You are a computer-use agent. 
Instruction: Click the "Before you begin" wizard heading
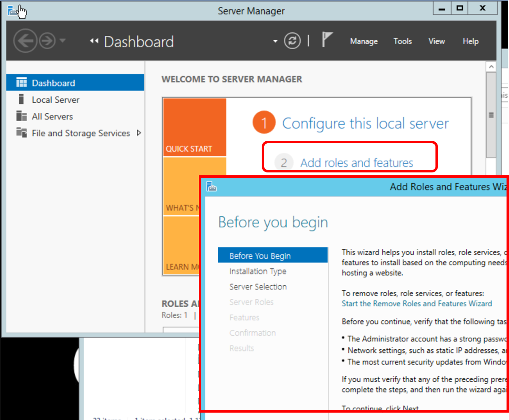point(273,222)
